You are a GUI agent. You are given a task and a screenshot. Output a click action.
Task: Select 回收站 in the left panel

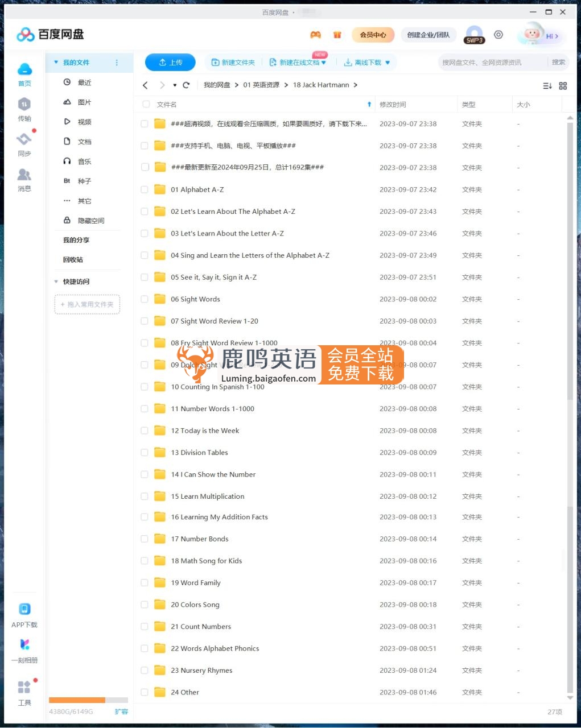pos(73,260)
